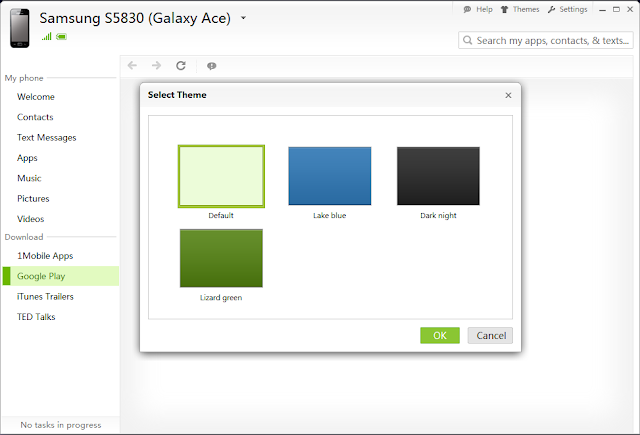This screenshot has height=435, width=640.
Task: Open Settings with the wrench icon
Action: 567,9
